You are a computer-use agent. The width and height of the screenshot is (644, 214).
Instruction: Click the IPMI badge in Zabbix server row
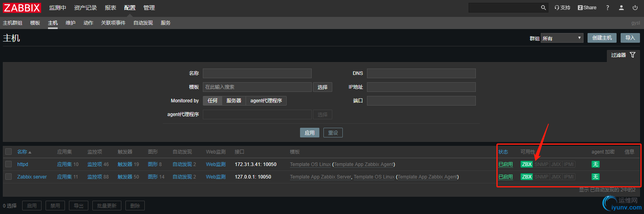click(569, 177)
